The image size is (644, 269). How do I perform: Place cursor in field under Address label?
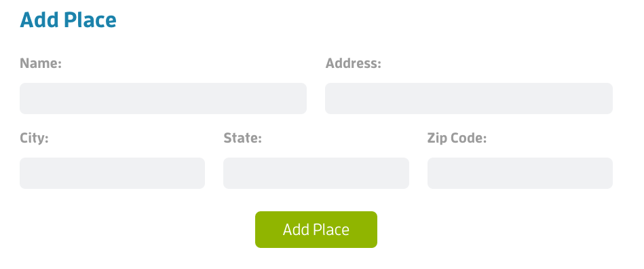click(469, 98)
